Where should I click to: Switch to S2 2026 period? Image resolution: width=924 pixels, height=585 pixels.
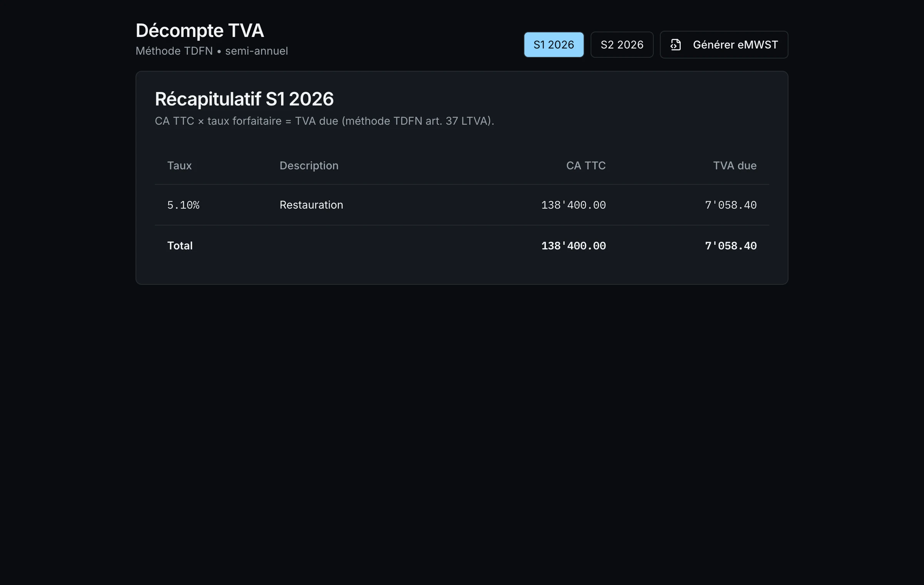click(x=622, y=45)
